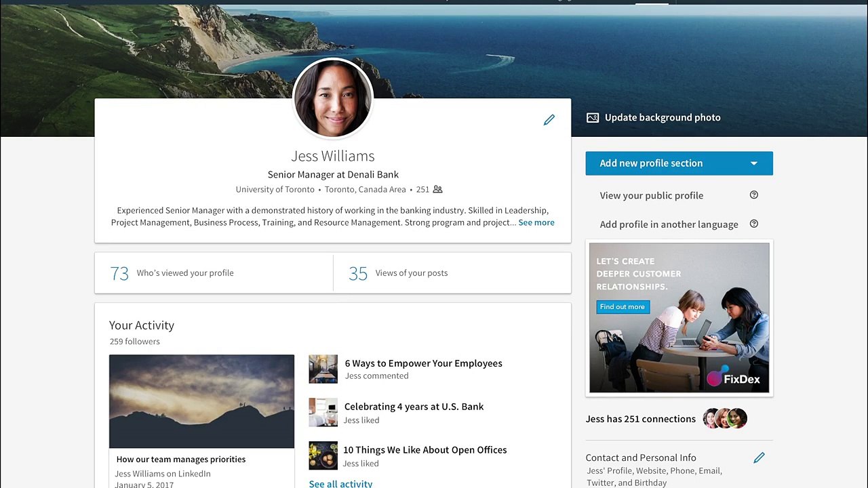
Task: Open View your public profile link
Action: (651, 195)
